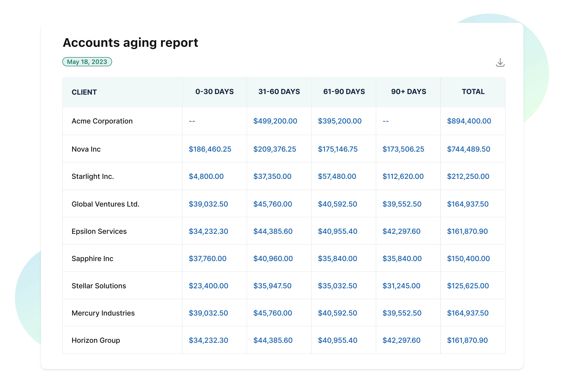Select the Nova Inc client name
The width and height of the screenshot is (564, 392).
(x=86, y=149)
